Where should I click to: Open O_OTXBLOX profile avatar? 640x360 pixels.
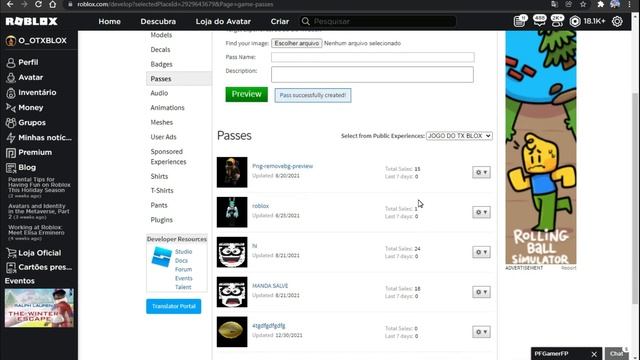(11, 40)
